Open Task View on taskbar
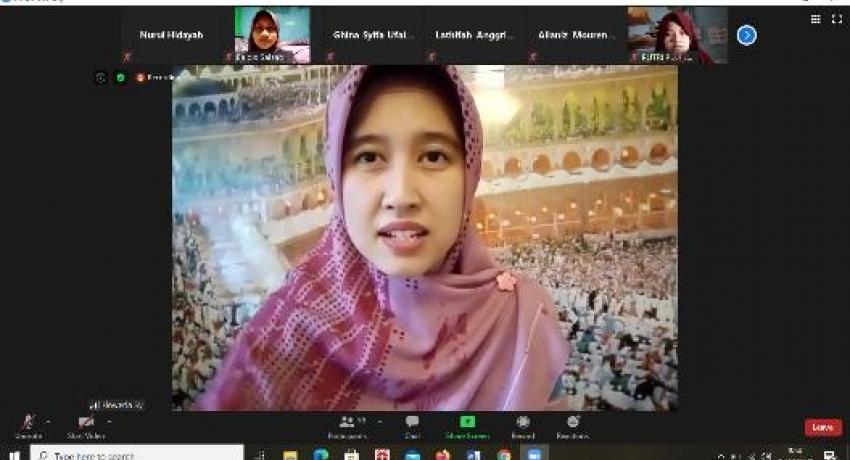Image resolution: width=850 pixels, height=460 pixels. pos(261,455)
